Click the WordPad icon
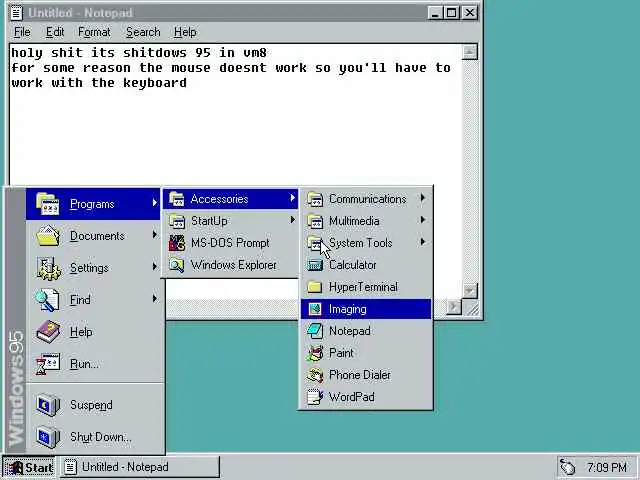The height and width of the screenshot is (480, 640). (315, 397)
